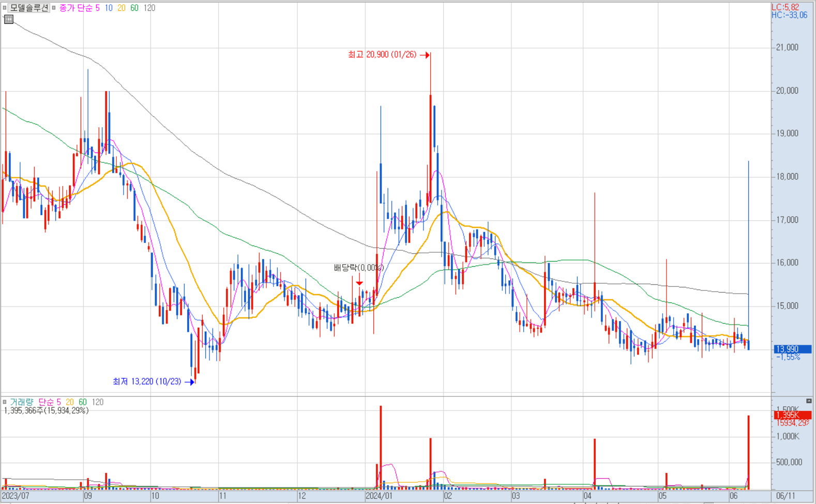
Task: Select the 20 volume moving average
Action: click(70, 402)
